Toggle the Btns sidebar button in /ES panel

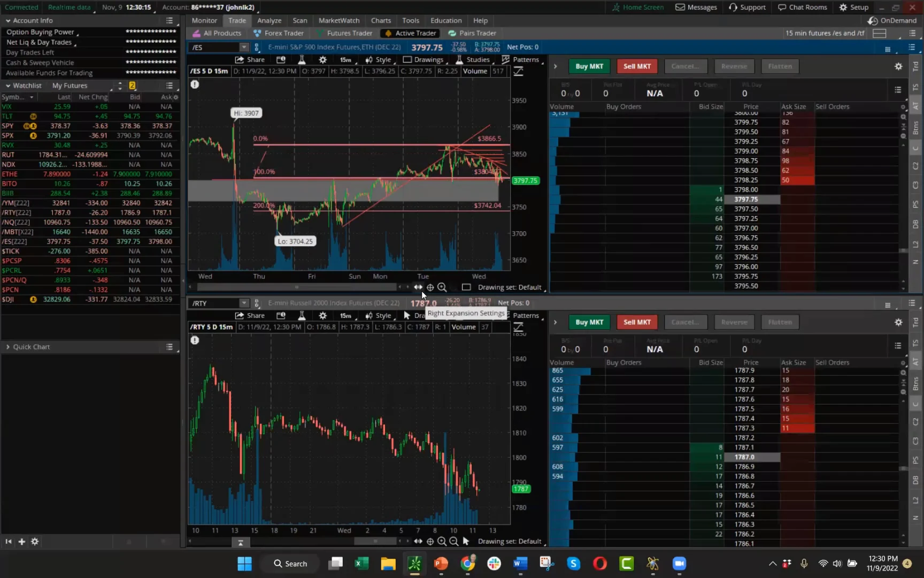pyautogui.click(x=915, y=128)
